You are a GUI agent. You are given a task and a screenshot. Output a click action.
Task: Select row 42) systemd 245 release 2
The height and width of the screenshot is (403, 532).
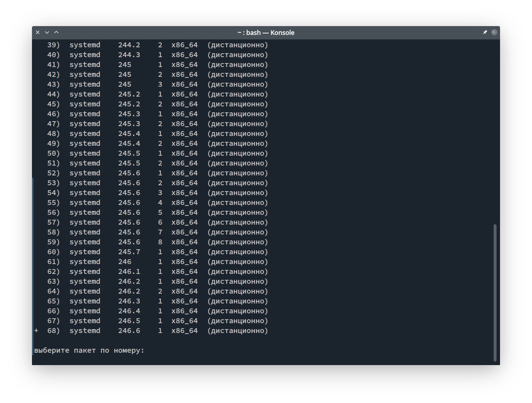[x=157, y=74]
